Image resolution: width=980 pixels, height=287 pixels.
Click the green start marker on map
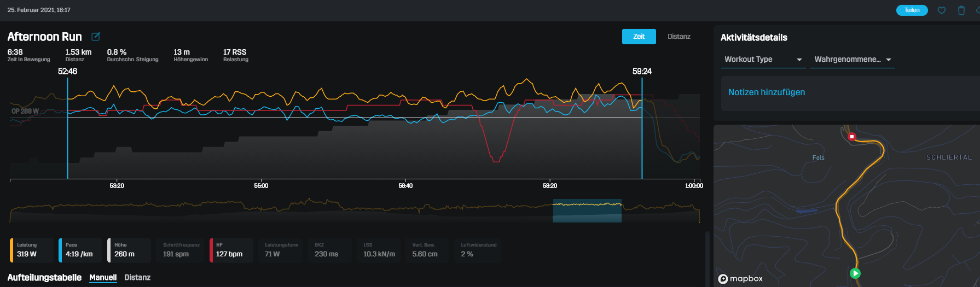tap(855, 273)
